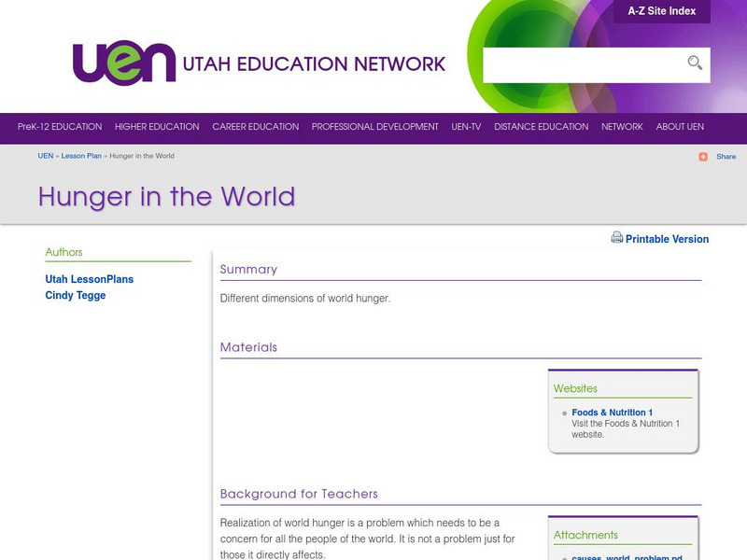Select Career Education in the navigation bar
Screen dimensions: 747x560
tap(256, 126)
